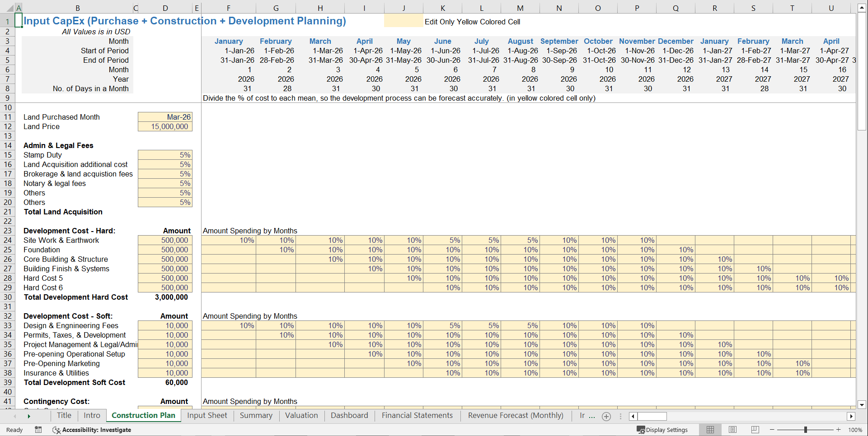This screenshot has height=436, width=868.
Task: Zoom in using the plus icon
Action: 840,430
